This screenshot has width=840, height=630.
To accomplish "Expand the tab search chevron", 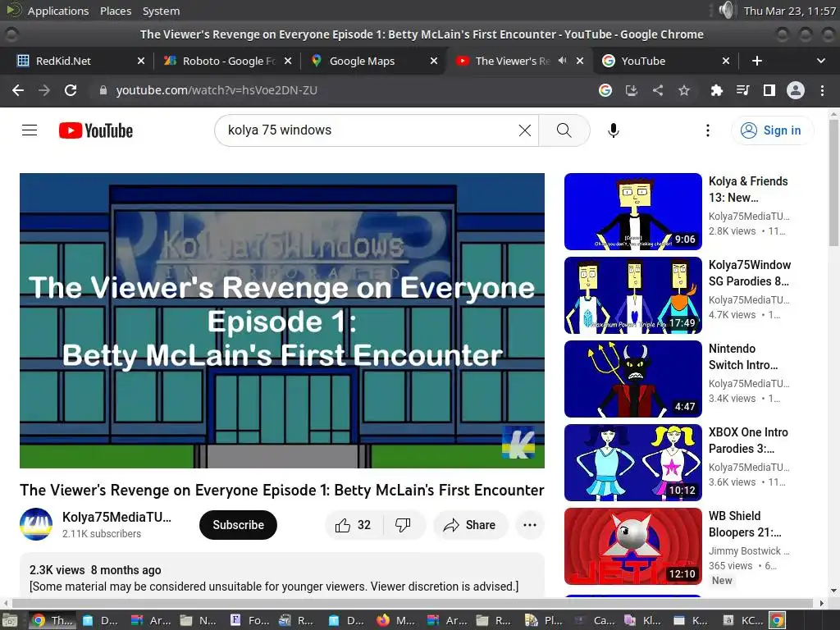I will coord(820,61).
